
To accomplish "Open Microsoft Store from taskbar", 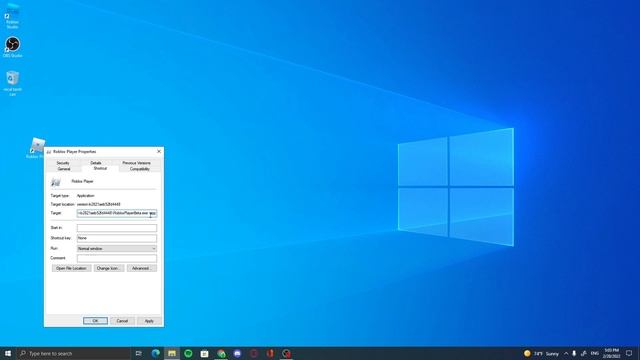I will tap(204, 353).
